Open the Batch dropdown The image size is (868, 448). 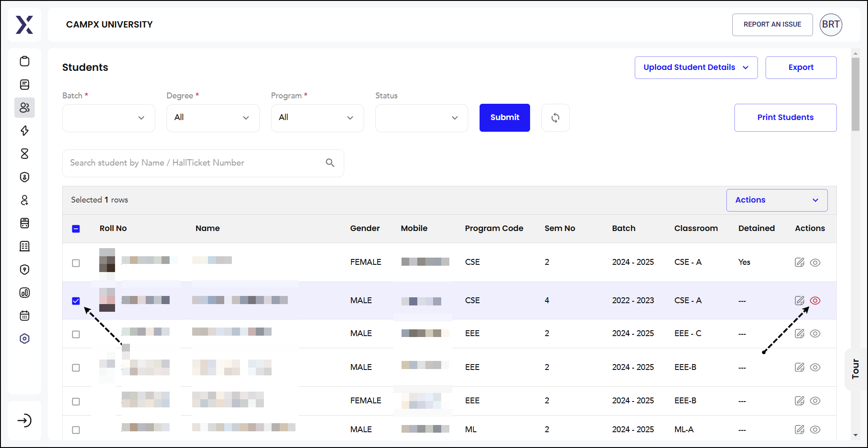tap(109, 118)
